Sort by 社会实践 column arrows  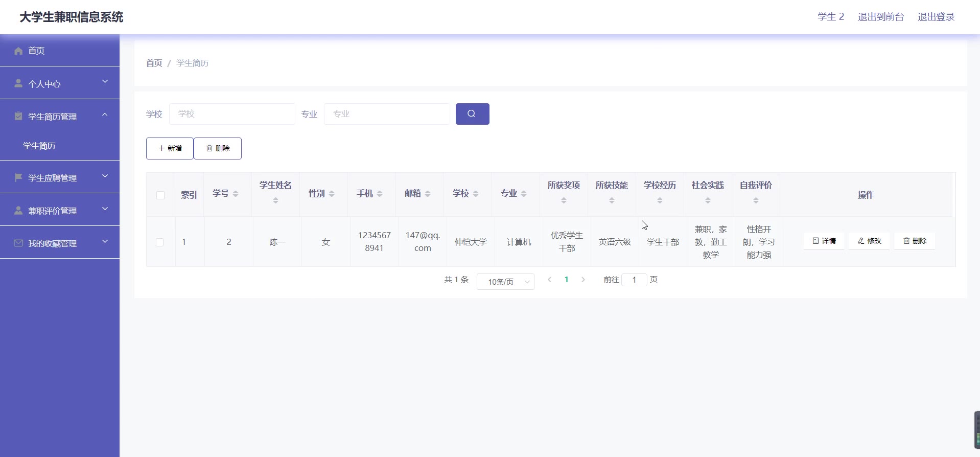pos(708,200)
